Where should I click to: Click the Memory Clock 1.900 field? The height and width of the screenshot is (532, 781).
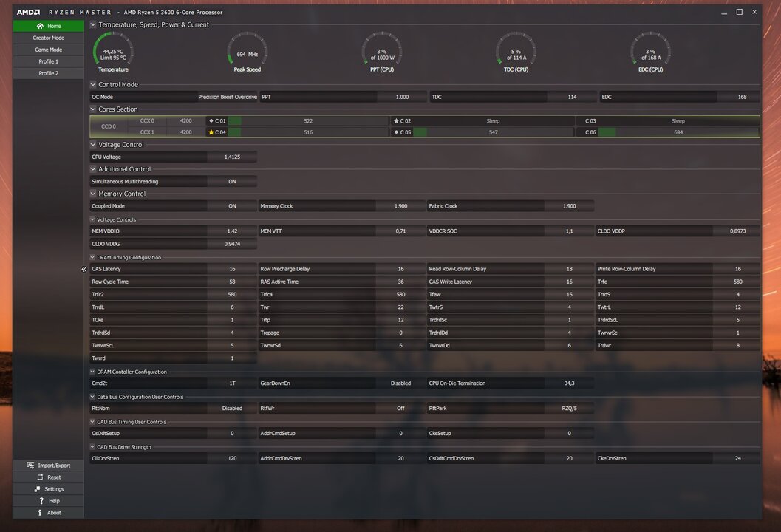(x=400, y=205)
